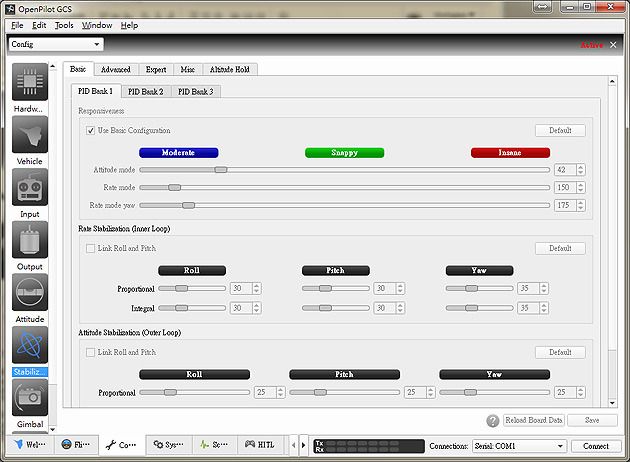The width and height of the screenshot is (630, 462).
Task: Open the Hardware configuration icon
Action: tap(30, 82)
